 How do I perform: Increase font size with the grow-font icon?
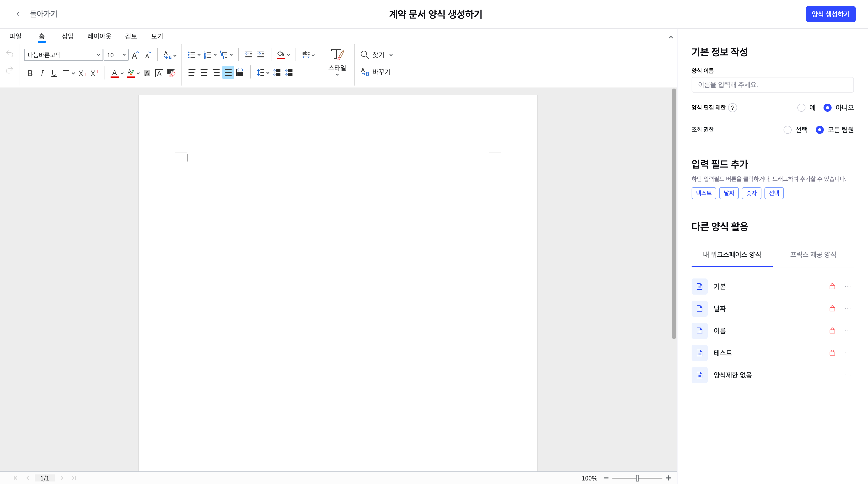point(135,55)
